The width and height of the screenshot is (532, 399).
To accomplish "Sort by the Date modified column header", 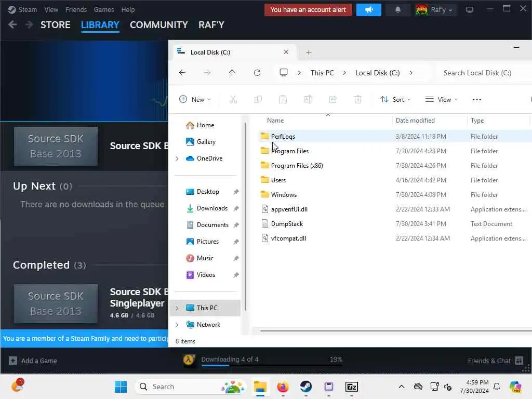I will point(429,121).
